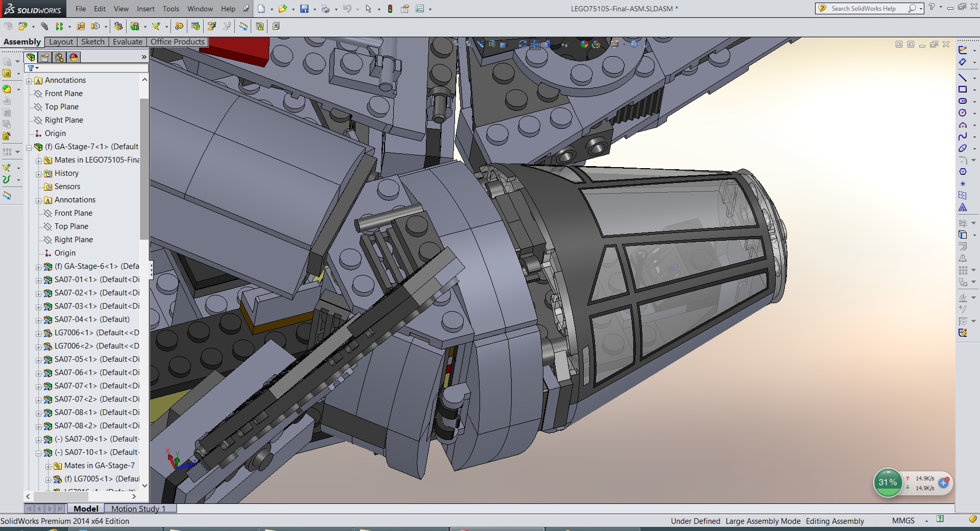The image size is (980, 531).
Task: Select the Layout tab
Action: click(61, 42)
